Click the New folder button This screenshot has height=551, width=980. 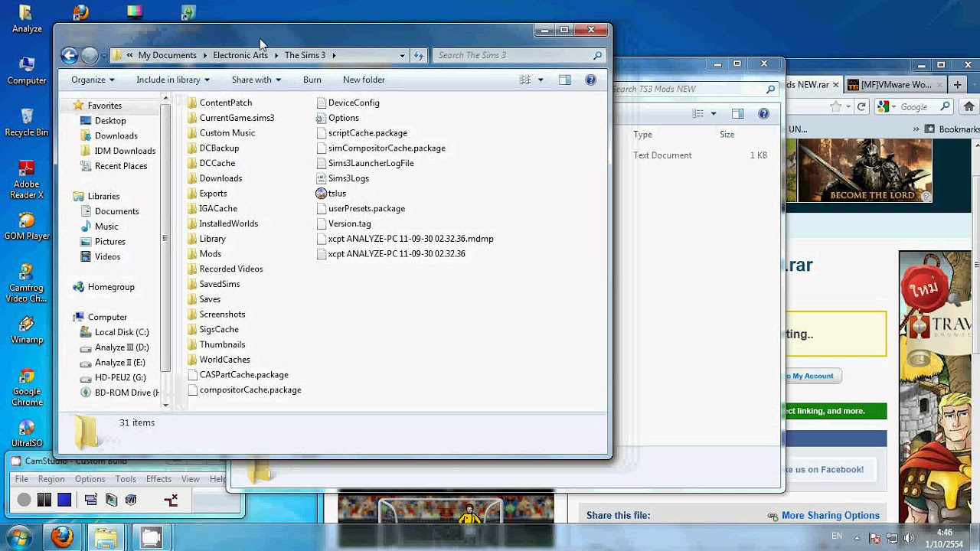point(364,80)
